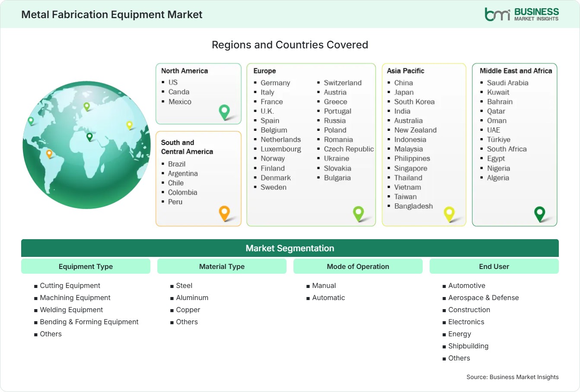Click 'Saudi Arabia' in Middle East list
580x392 pixels.
pyautogui.click(x=508, y=83)
